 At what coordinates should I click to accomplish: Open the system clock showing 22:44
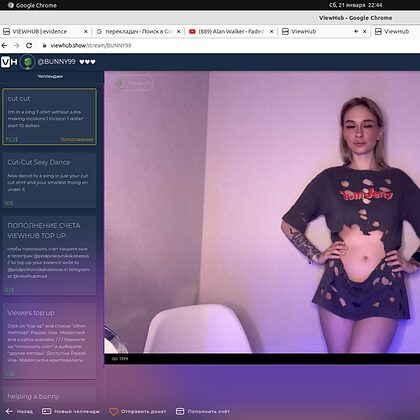coord(355,5)
